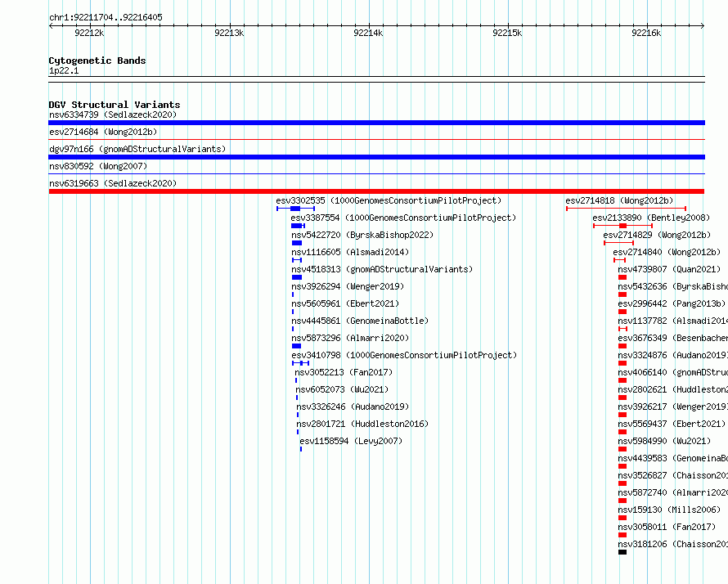Click red glyph under esv2714818
This screenshot has height=584, width=728.
[627, 209]
